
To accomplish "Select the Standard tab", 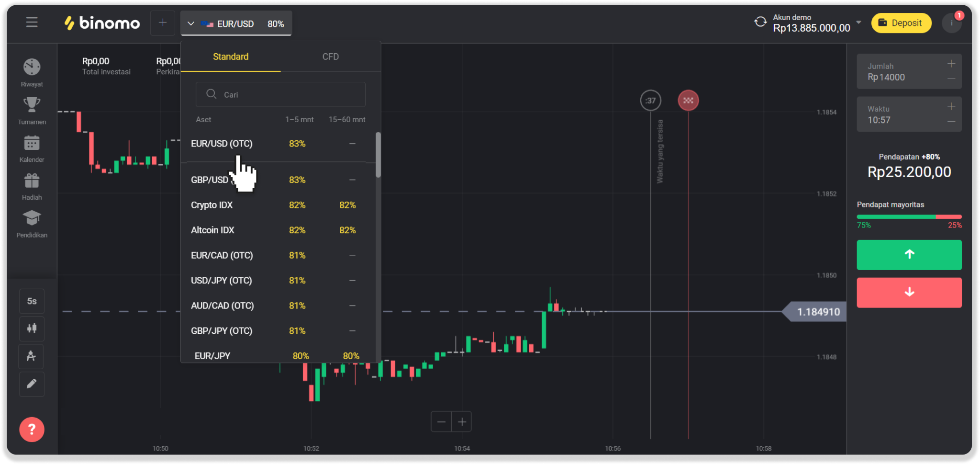I will pyautogui.click(x=231, y=57).
